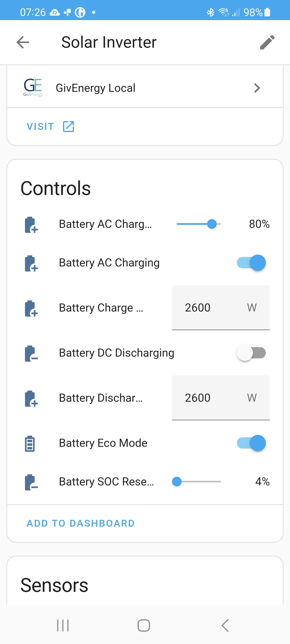Tap ADD TO DASHBOARD button
Screen dimensions: 290x644
[x=81, y=523]
